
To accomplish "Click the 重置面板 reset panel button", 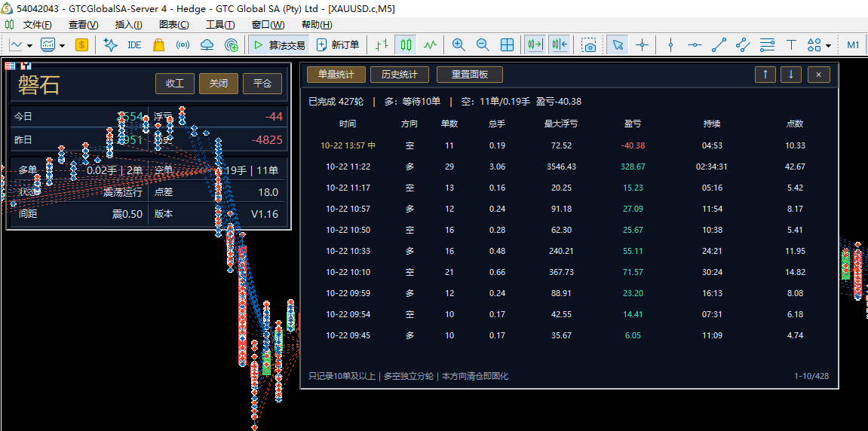I will pos(469,74).
